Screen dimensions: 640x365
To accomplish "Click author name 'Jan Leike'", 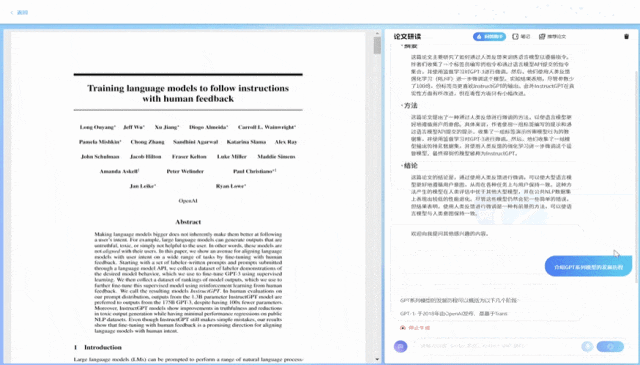I will (x=142, y=186).
